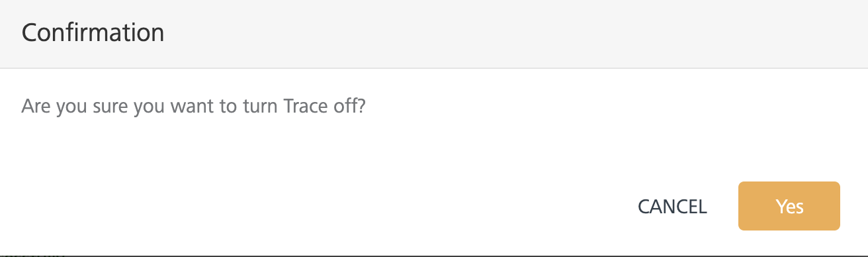
Task: Approve the action with the Yes button
Action: (789, 206)
